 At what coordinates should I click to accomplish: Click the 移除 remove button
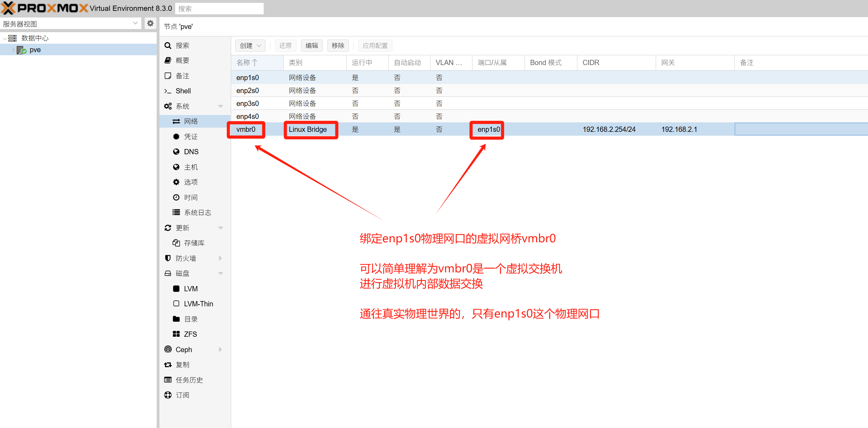pos(338,46)
